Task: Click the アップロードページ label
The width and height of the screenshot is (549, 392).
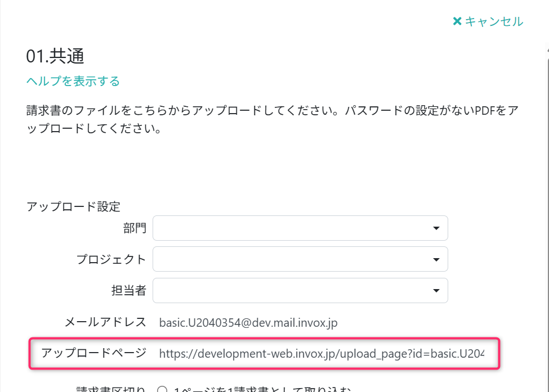Action: click(93, 353)
